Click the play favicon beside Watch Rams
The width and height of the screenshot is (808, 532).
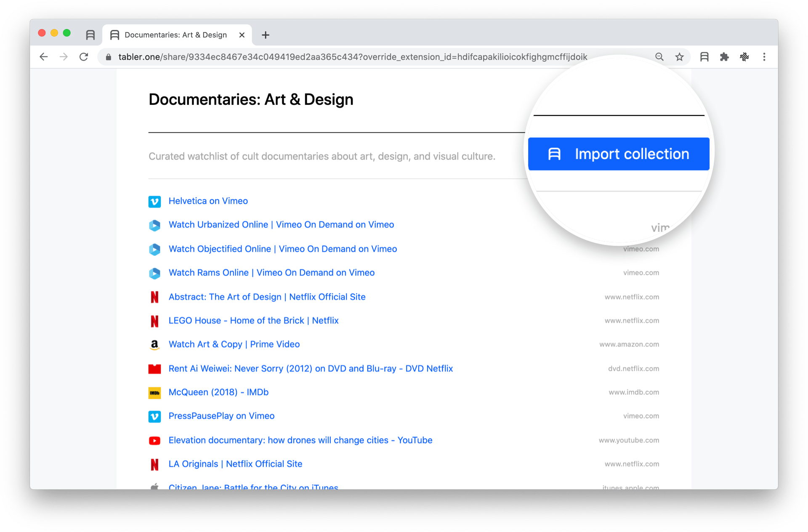point(154,273)
